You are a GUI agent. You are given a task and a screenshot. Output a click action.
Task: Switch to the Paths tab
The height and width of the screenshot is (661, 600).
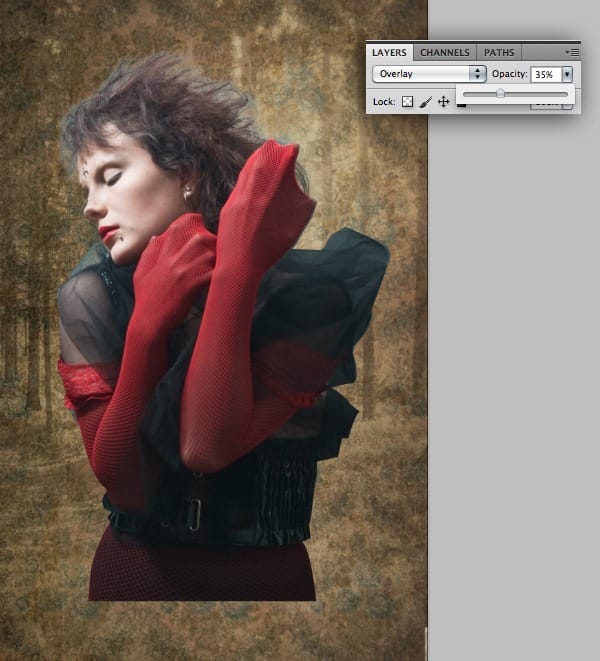pos(499,53)
